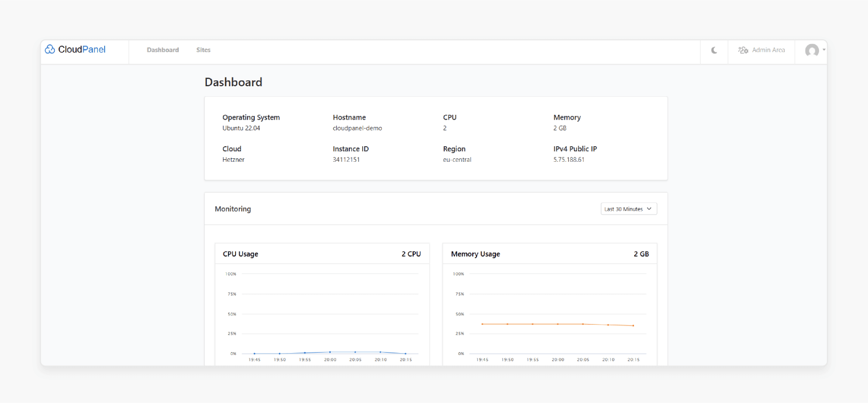868x403 pixels.
Task: Click the 2 GB label on Memory chart
Action: click(x=641, y=254)
